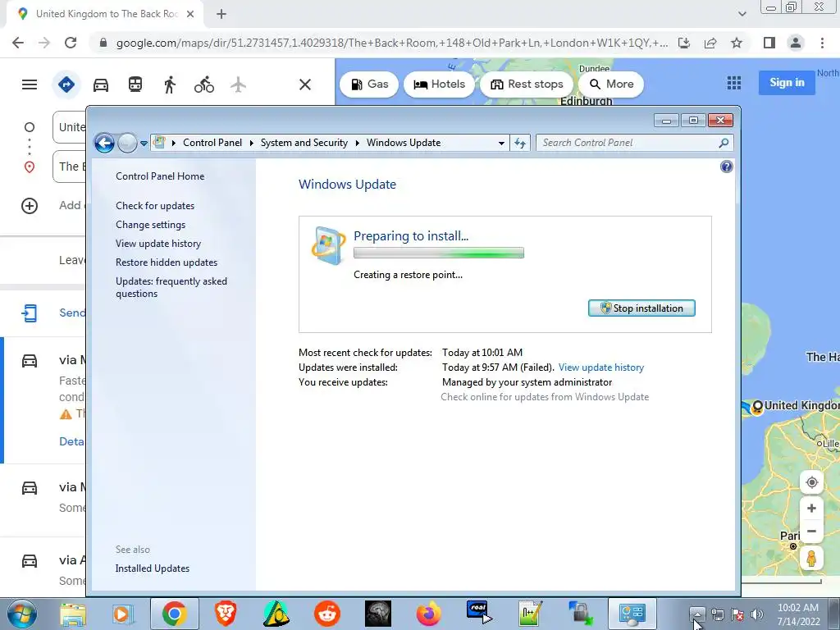The image size is (840, 630).
Task: Click View update history link next to Failed
Action: tap(600, 367)
